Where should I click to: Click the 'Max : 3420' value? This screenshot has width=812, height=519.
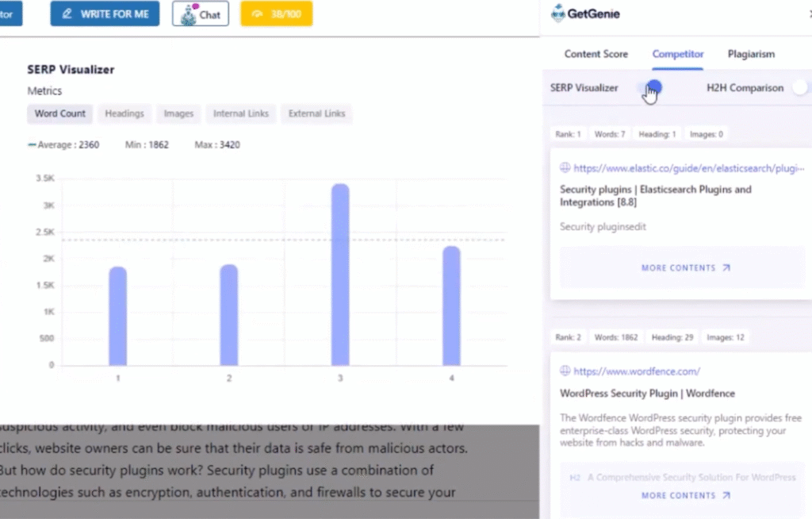coord(217,144)
